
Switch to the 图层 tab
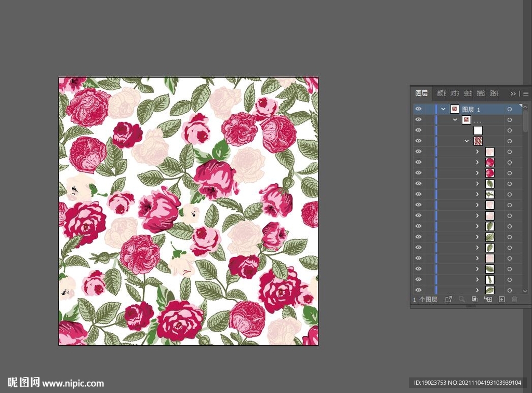point(421,93)
